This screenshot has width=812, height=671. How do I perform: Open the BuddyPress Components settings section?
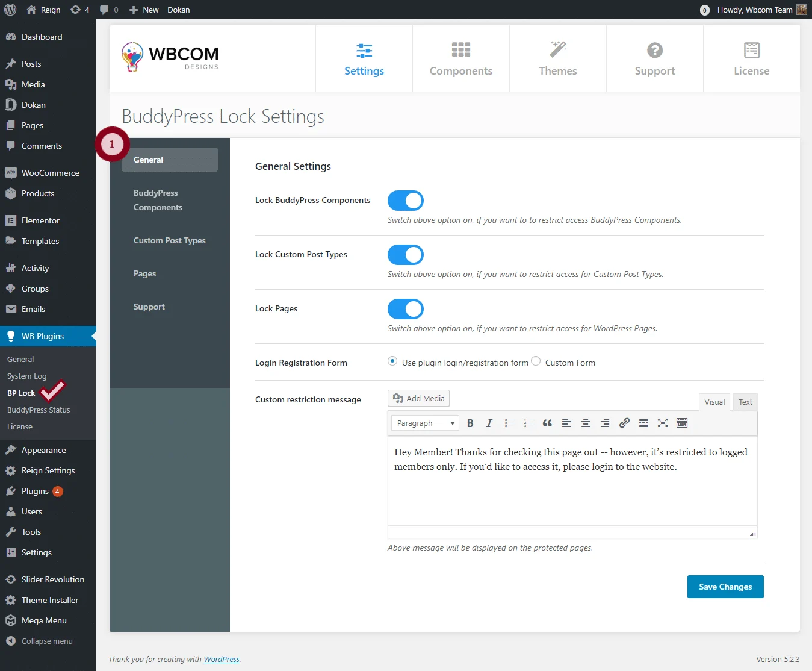pos(170,200)
